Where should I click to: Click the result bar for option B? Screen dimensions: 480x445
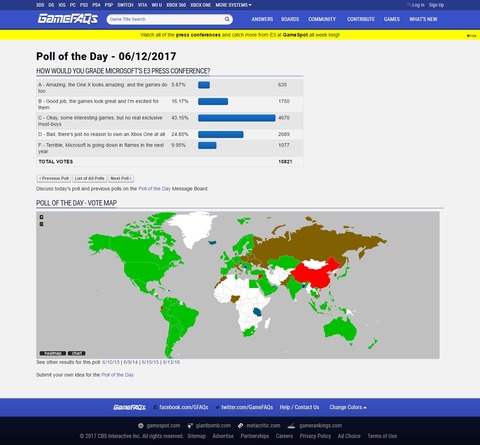click(213, 101)
